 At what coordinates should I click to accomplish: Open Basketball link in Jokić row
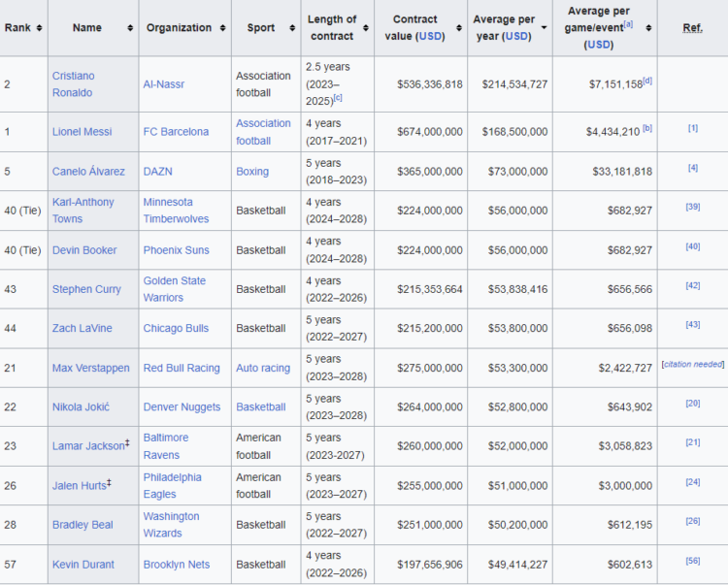pyautogui.click(x=261, y=407)
